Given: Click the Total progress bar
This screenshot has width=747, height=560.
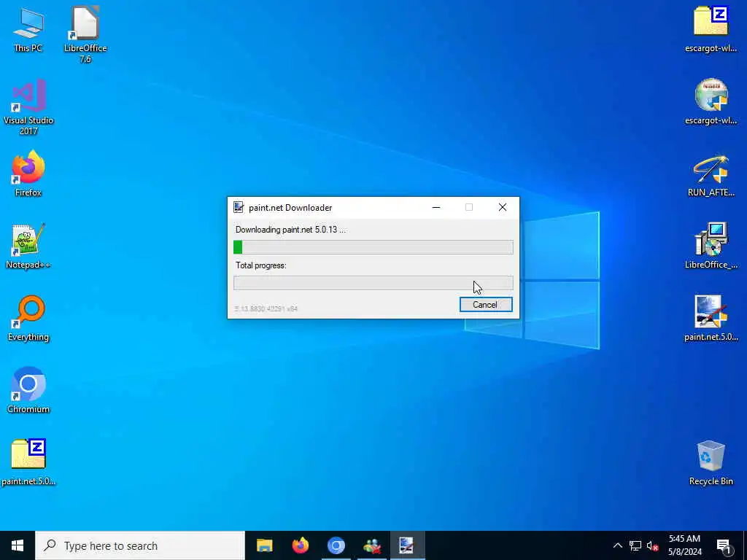Looking at the screenshot, I should [373, 283].
